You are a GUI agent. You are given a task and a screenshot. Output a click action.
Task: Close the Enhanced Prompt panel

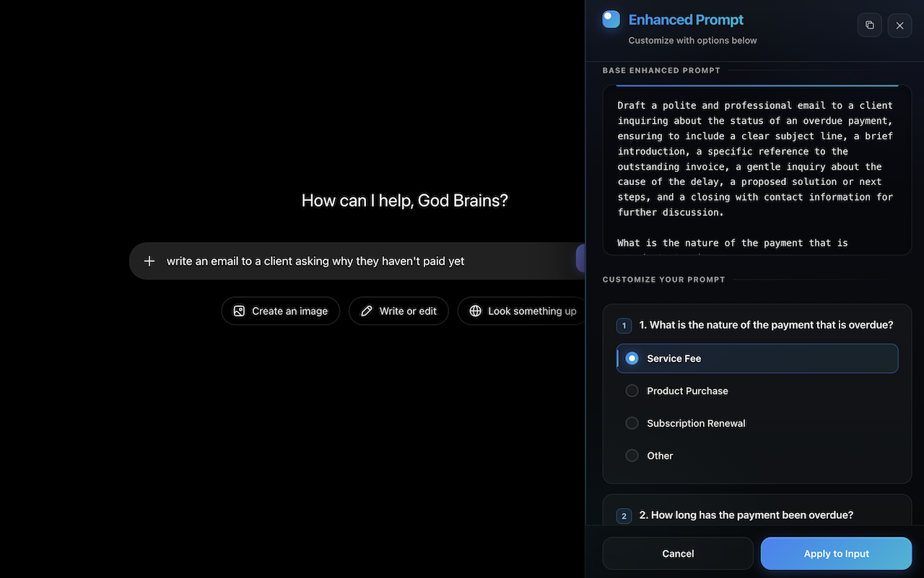click(899, 25)
